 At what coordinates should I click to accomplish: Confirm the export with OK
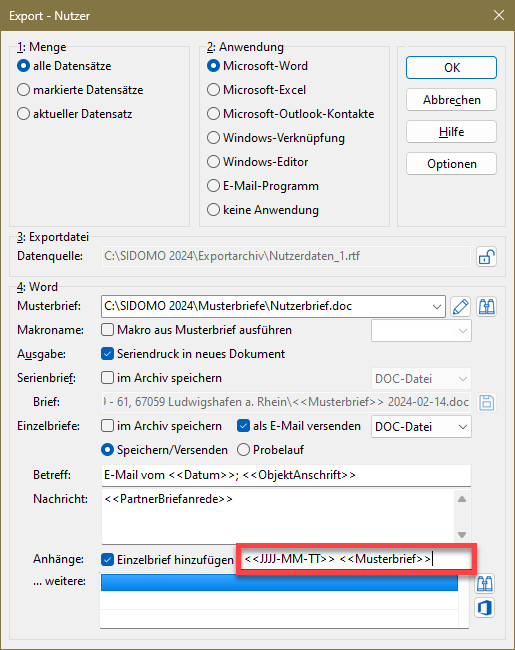tap(452, 68)
